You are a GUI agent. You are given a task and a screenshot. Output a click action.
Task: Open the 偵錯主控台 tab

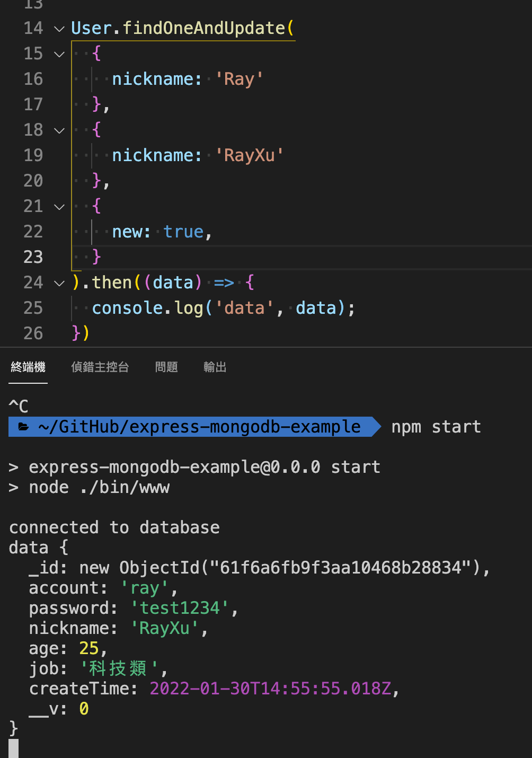(100, 367)
